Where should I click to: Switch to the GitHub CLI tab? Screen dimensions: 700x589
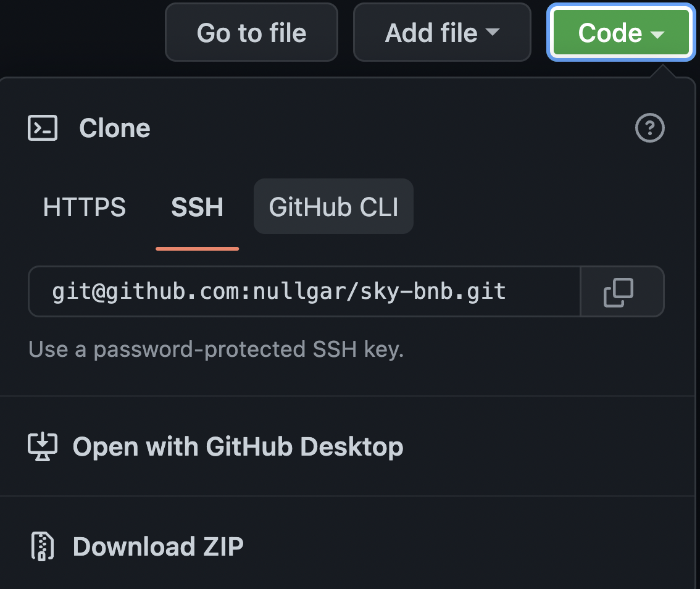[333, 206]
